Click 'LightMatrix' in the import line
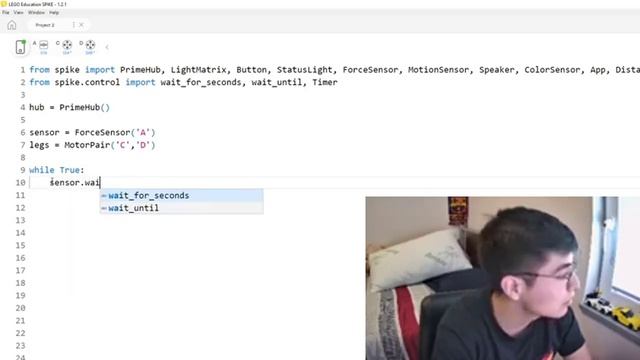The width and height of the screenshot is (640, 360). [198, 70]
